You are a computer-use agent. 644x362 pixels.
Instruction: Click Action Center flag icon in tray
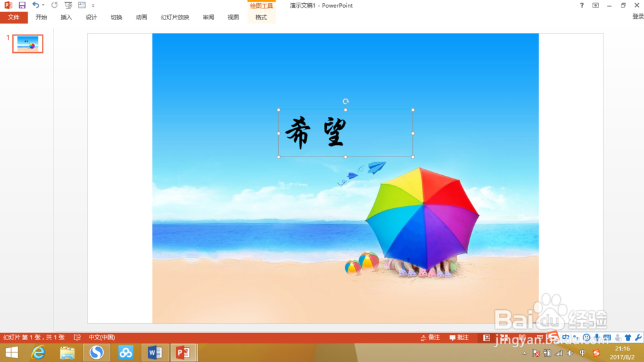pos(536,354)
